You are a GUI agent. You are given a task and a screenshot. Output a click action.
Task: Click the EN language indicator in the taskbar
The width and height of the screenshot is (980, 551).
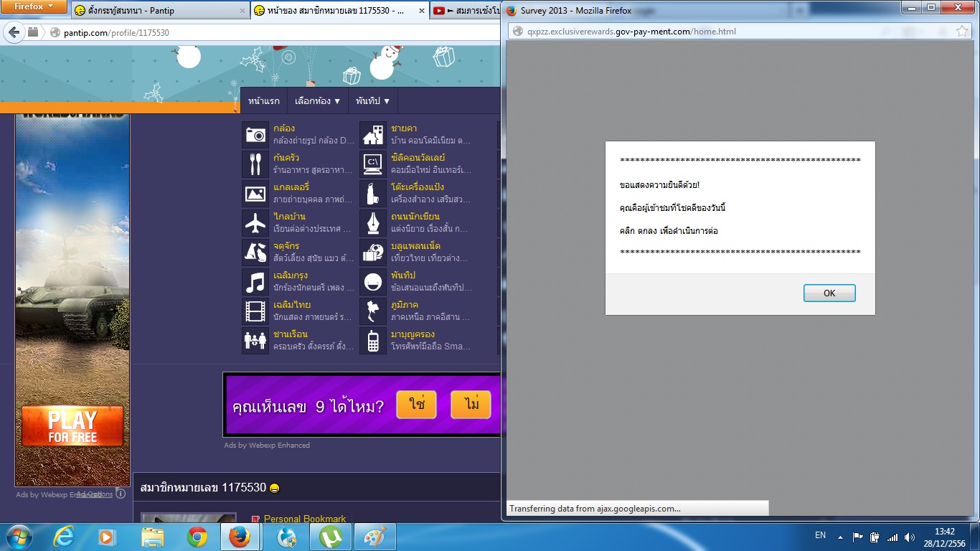821,536
